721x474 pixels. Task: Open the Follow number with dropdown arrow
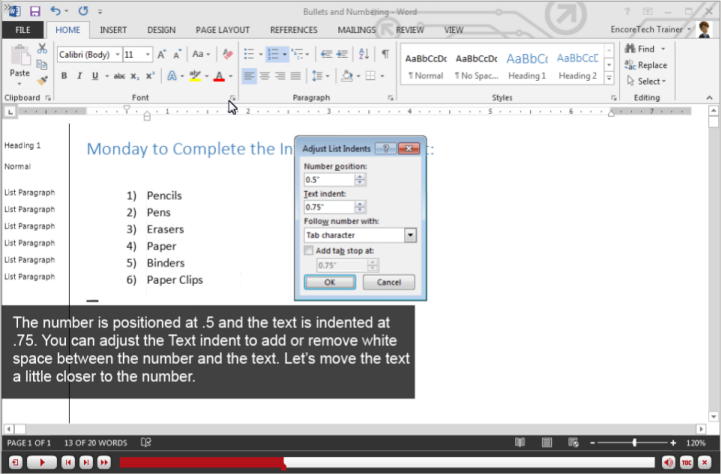click(410, 235)
